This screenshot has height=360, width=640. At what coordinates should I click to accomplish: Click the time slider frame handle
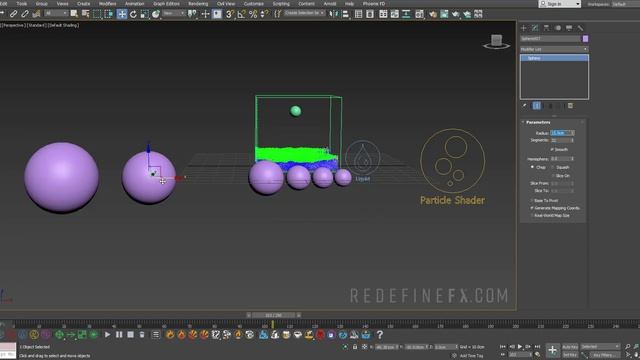273,316
